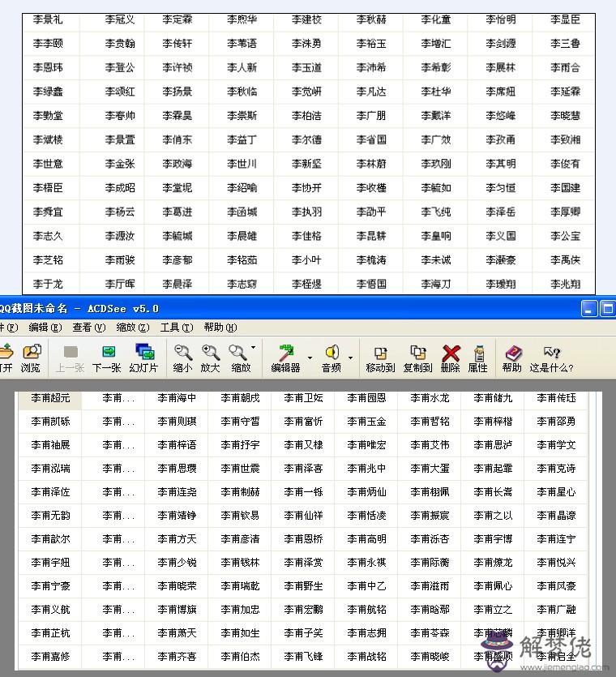Open the Tools (工具) menu
The width and height of the screenshot is (616, 677).
pyautogui.click(x=176, y=328)
